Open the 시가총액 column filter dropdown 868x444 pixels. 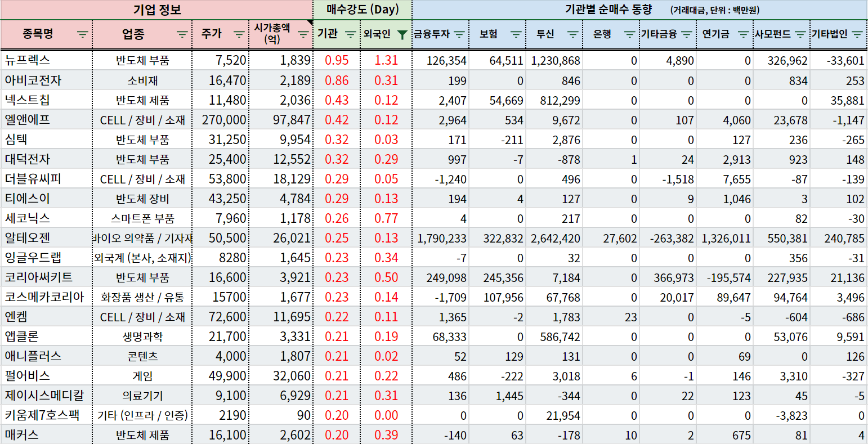(303, 34)
